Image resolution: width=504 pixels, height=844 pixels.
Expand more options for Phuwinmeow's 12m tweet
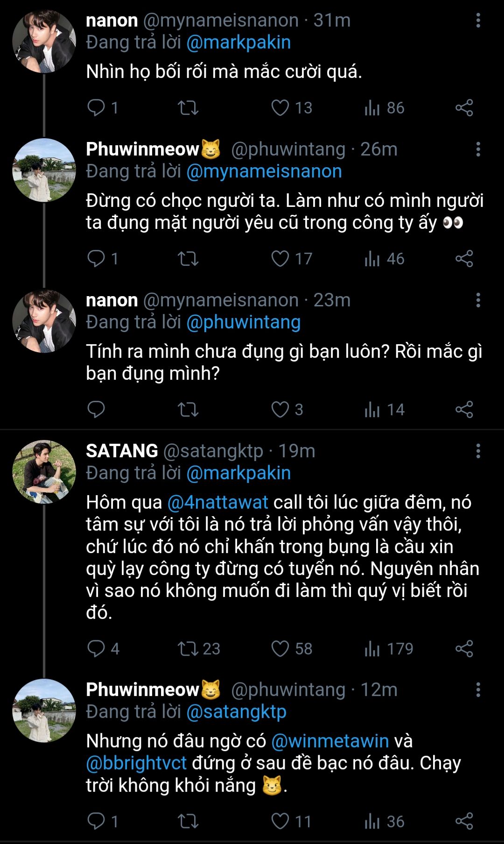click(x=478, y=690)
